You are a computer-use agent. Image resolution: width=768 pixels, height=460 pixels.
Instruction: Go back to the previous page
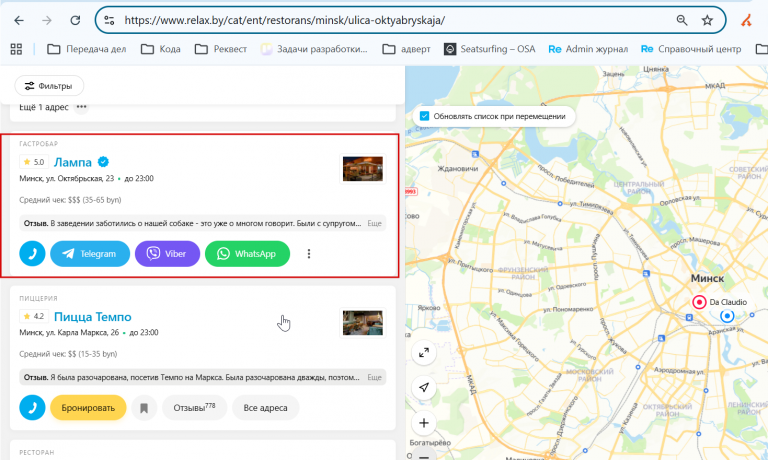pos(19,20)
